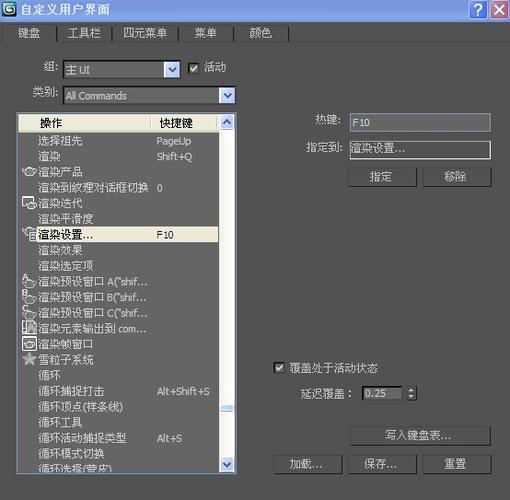The image size is (510, 500).
Task: Open the 组 dropdown showing 主 UI
Action: click(x=122, y=70)
